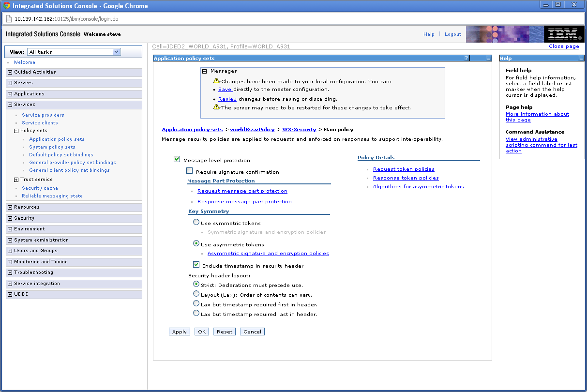The width and height of the screenshot is (587, 392).
Task: Click the Apply button
Action: pyautogui.click(x=180, y=332)
